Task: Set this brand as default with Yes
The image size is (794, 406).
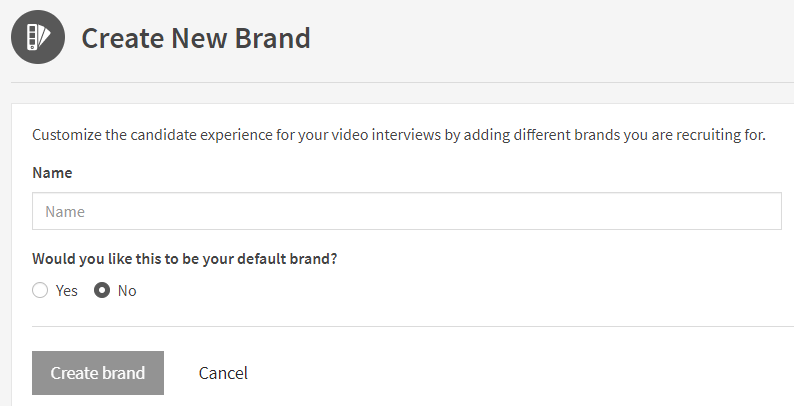Action: [x=40, y=290]
